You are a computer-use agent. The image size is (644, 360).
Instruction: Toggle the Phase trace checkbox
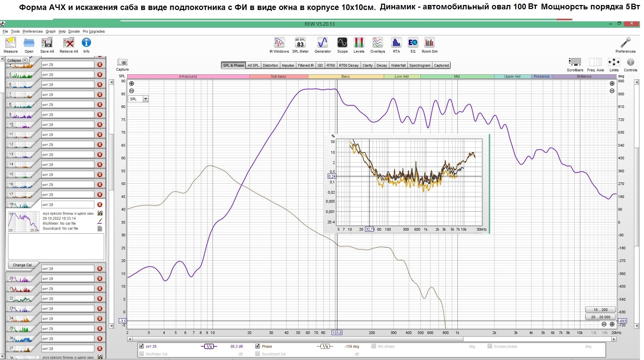pyautogui.click(x=257, y=346)
